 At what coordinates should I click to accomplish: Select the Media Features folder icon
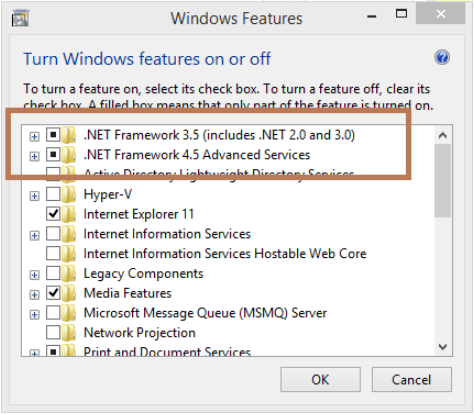click(x=69, y=293)
